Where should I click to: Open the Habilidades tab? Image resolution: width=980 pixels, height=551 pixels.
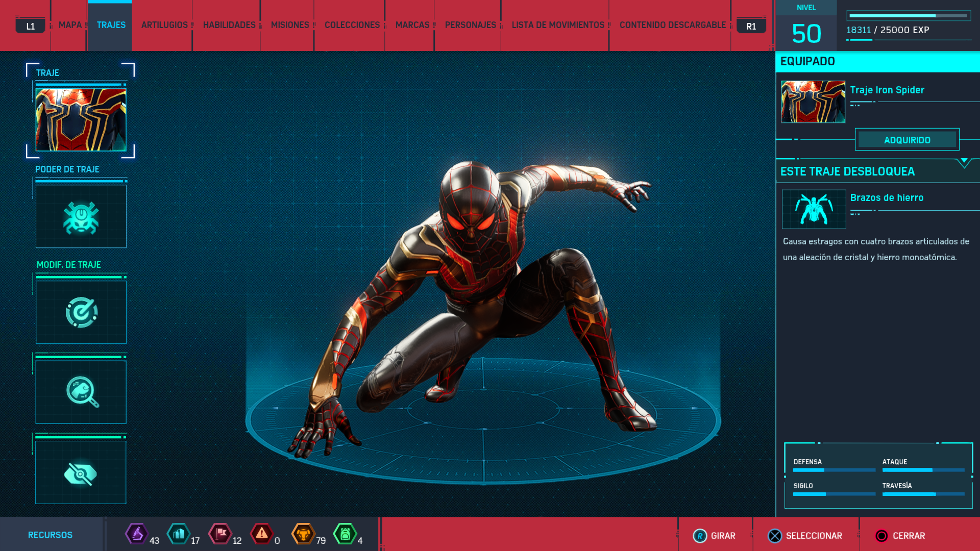click(x=229, y=25)
